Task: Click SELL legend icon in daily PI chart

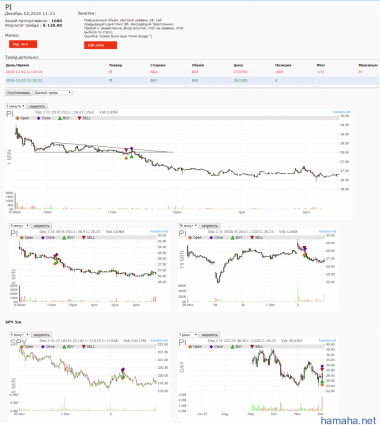Action: point(252,347)
